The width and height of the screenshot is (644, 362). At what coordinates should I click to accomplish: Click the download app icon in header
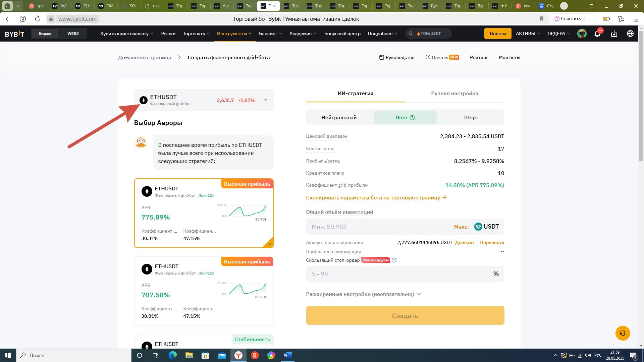[x=614, y=34]
